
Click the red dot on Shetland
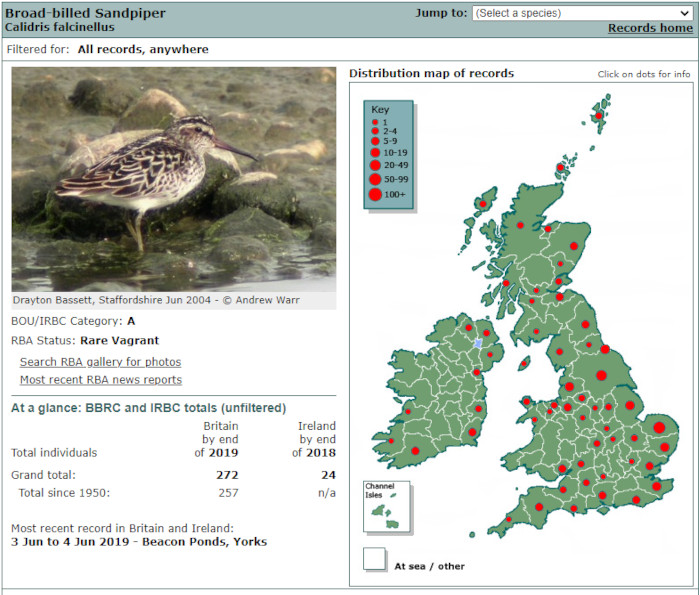pos(599,116)
